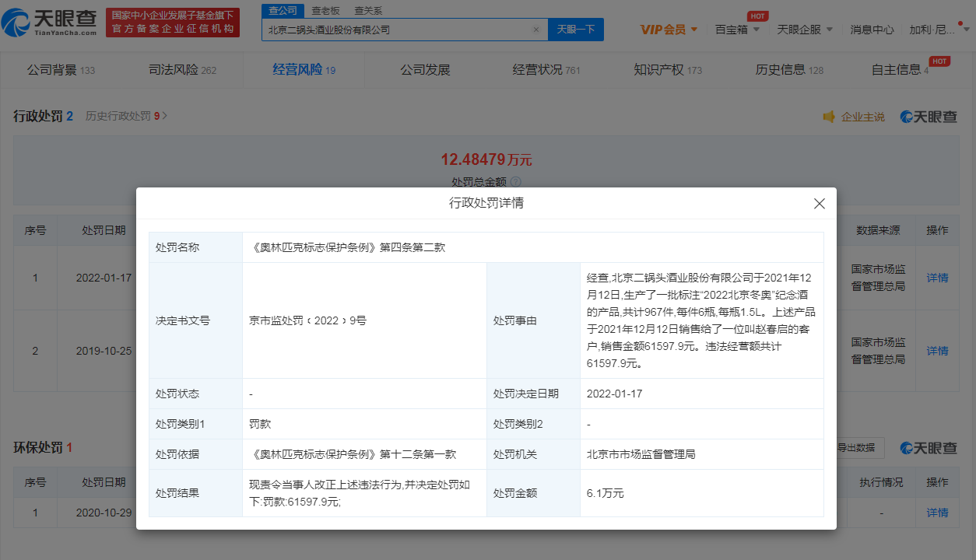This screenshot has width=976, height=560.
Task: Click the 天眼查 logo in the header
Action: pos(50,23)
